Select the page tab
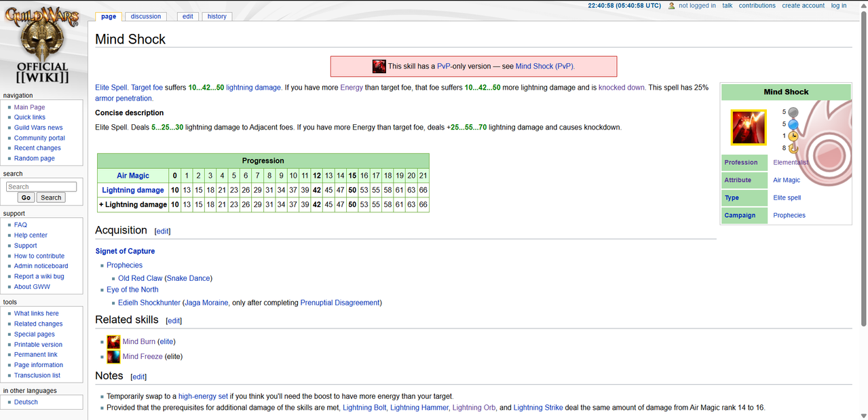This screenshot has width=868, height=420. click(x=109, y=16)
